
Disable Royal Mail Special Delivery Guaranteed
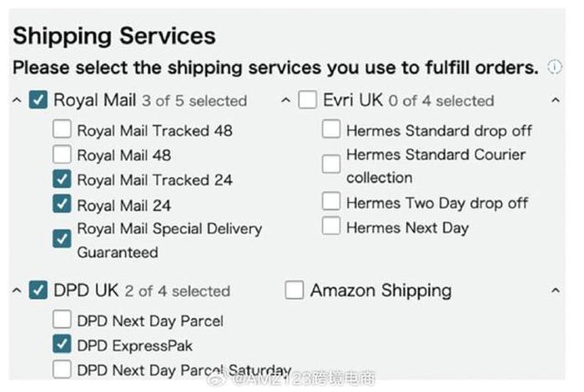coord(62,239)
